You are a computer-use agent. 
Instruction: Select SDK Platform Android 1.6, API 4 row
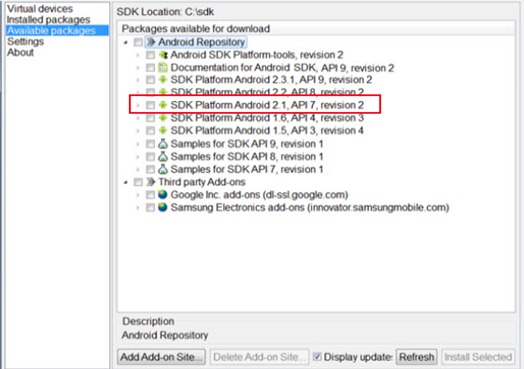coord(267,118)
